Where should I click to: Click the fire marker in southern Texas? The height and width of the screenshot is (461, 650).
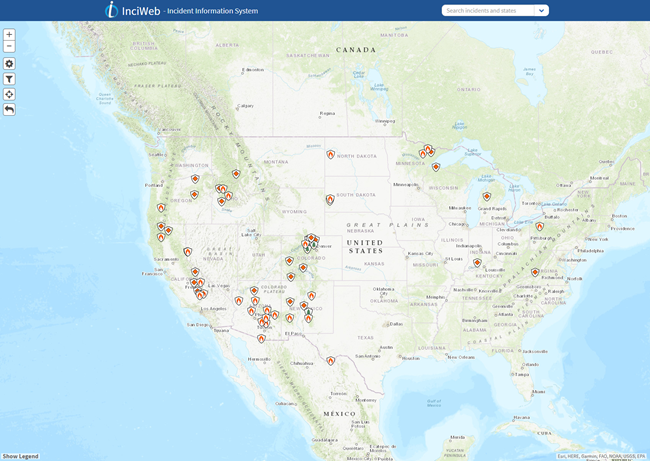331,360
